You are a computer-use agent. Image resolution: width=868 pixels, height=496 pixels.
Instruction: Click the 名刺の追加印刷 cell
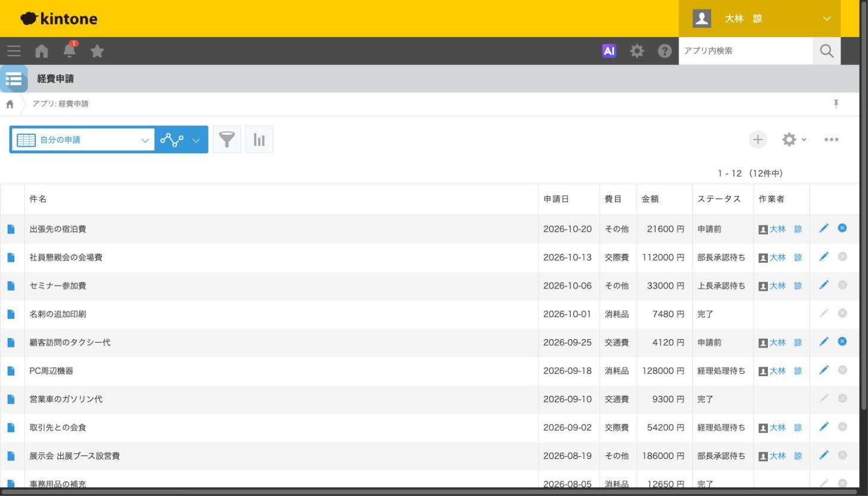281,314
